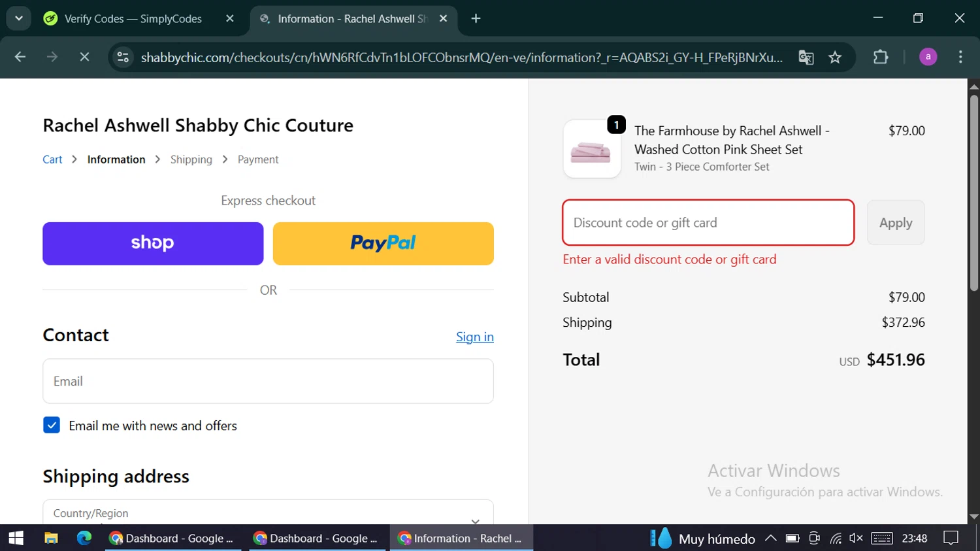Open Chrome three-dot menu
Viewport: 980px width, 551px height.
[x=960, y=58]
